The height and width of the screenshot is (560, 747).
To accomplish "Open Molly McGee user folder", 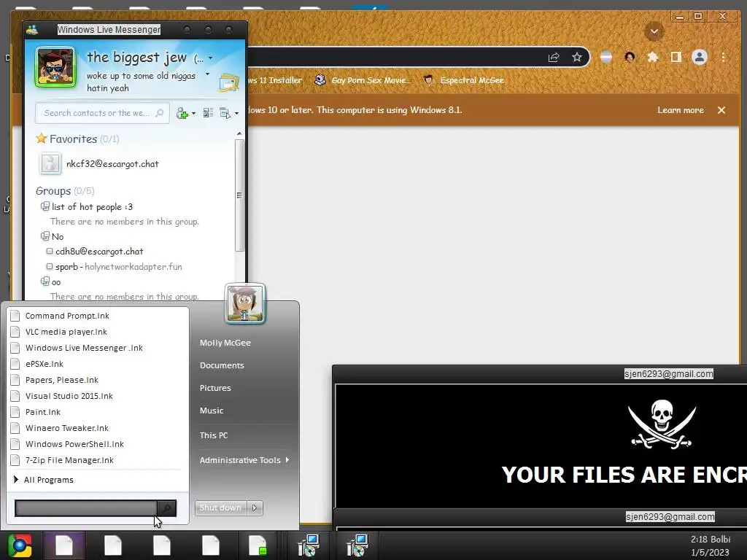I will click(x=225, y=343).
